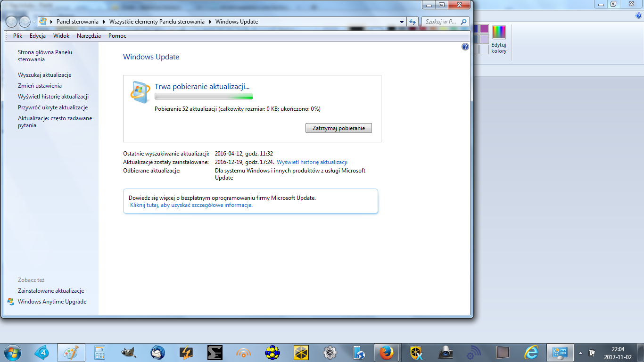Click the blue-yellow molecule balls taskbar icon

[x=272, y=353]
